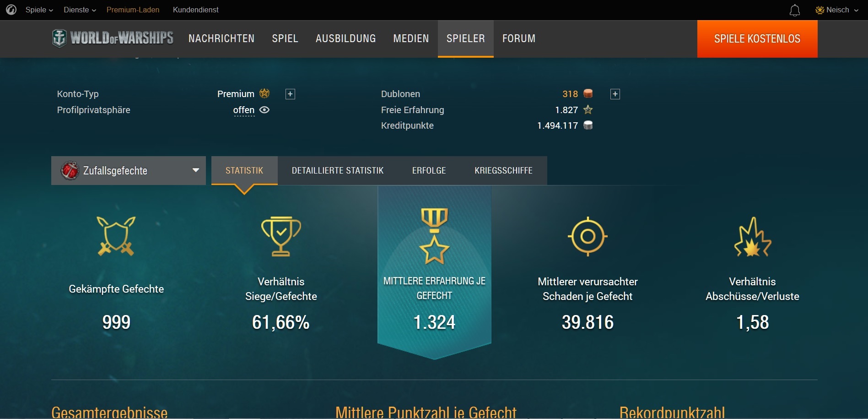
Task: Open the Neisch account dropdown
Action: pos(837,10)
